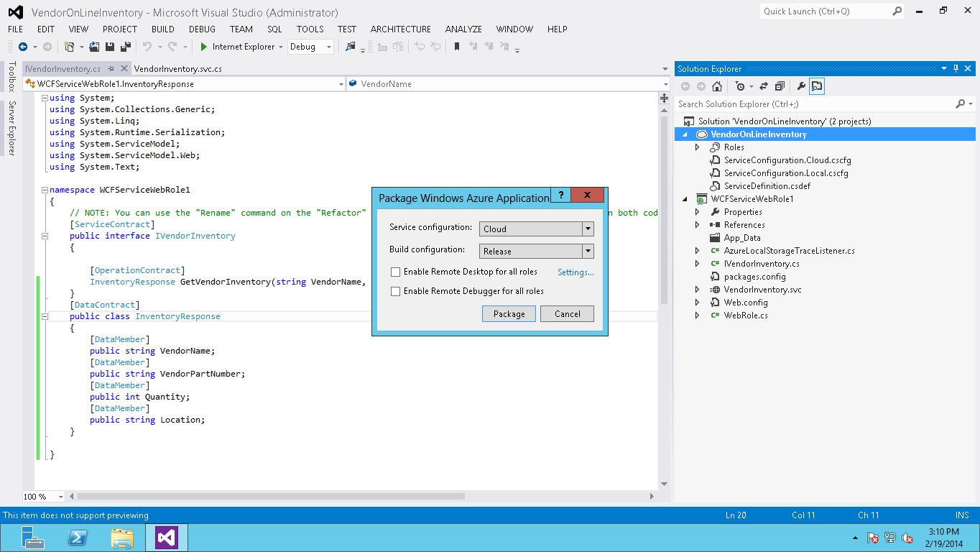Viewport: 980px width, 552px height.
Task: Click the search magnifier in Solution Explorer
Action: point(961,104)
